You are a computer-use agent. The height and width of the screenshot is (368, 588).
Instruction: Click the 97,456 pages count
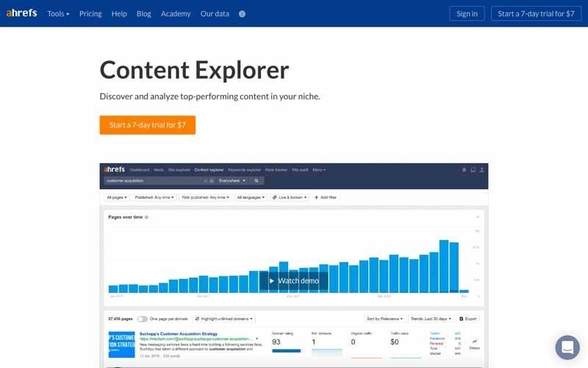pyautogui.click(x=121, y=319)
